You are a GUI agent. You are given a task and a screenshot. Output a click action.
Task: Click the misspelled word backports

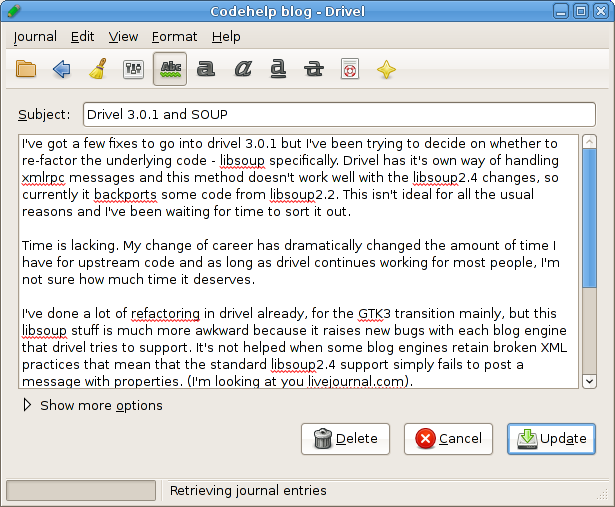pos(126,194)
